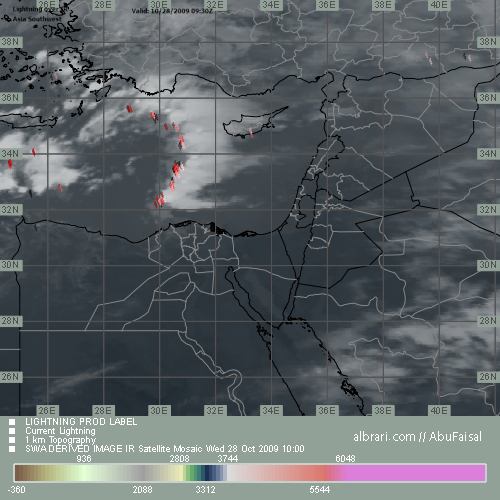Click the dark blue band of the color scale
This screenshot has height=500, width=500.
point(209,473)
